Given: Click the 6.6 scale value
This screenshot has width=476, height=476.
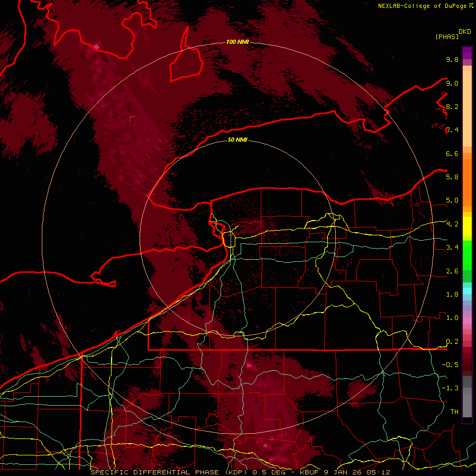Looking at the screenshot, I should [x=452, y=153].
